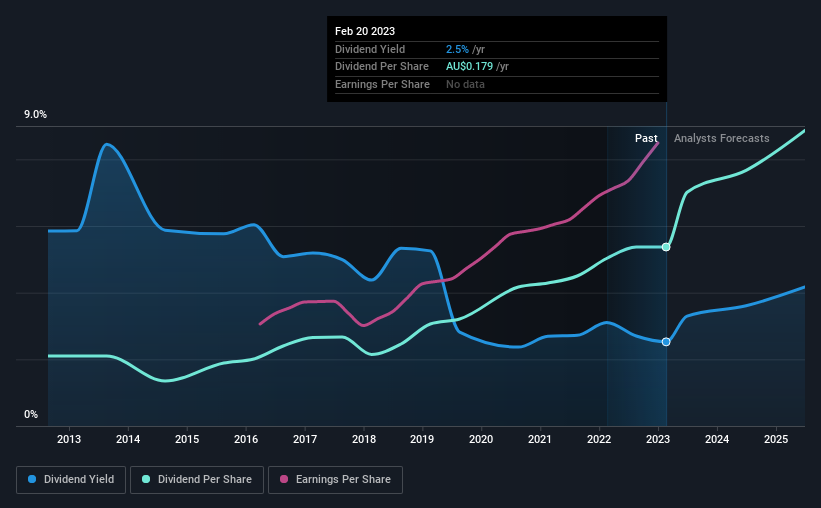This screenshot has height=508, width=821.
Task: Click the 2024 axis label
Action: click(717, 439)
